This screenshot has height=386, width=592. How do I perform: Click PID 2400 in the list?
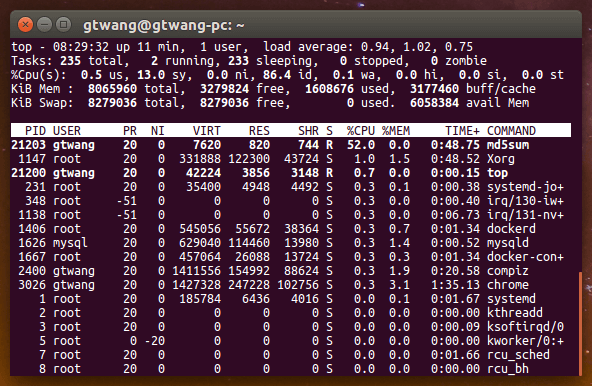click(x=32, y=271)
